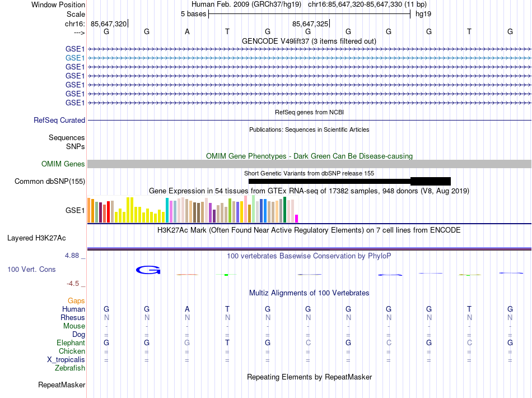Open Multiz Alignments of 100 Vertebrates title

(309, 293)
